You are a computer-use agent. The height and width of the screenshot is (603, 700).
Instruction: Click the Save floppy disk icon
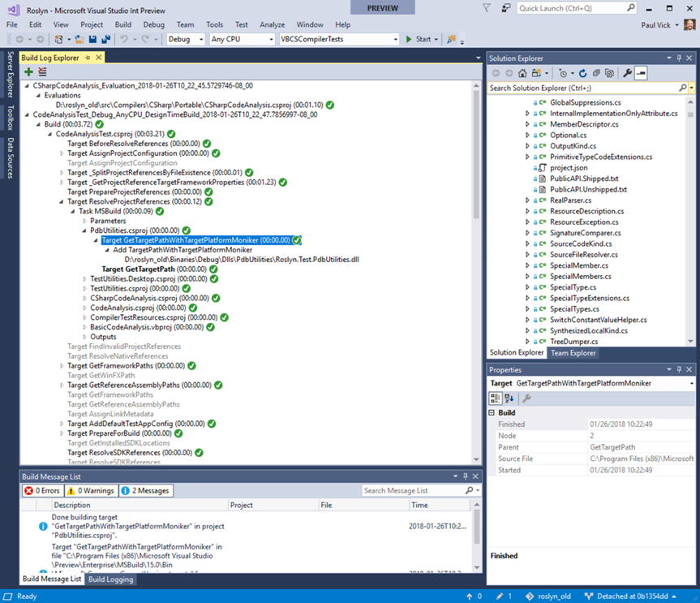point(92,39)
